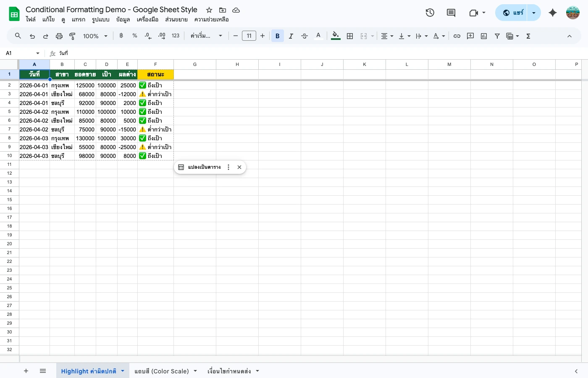The image size is (588, 378).
Task: Select the paint format tool
Action: (x=72, y=36)
